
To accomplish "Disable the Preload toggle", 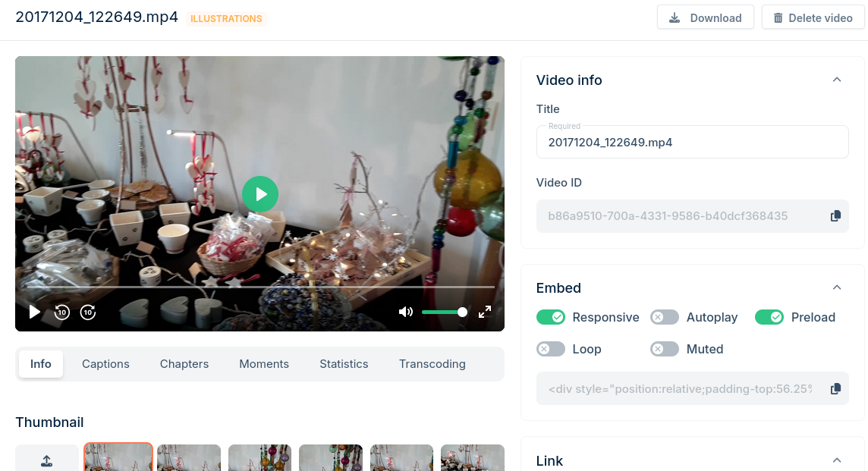I will [x=769, y=317].
